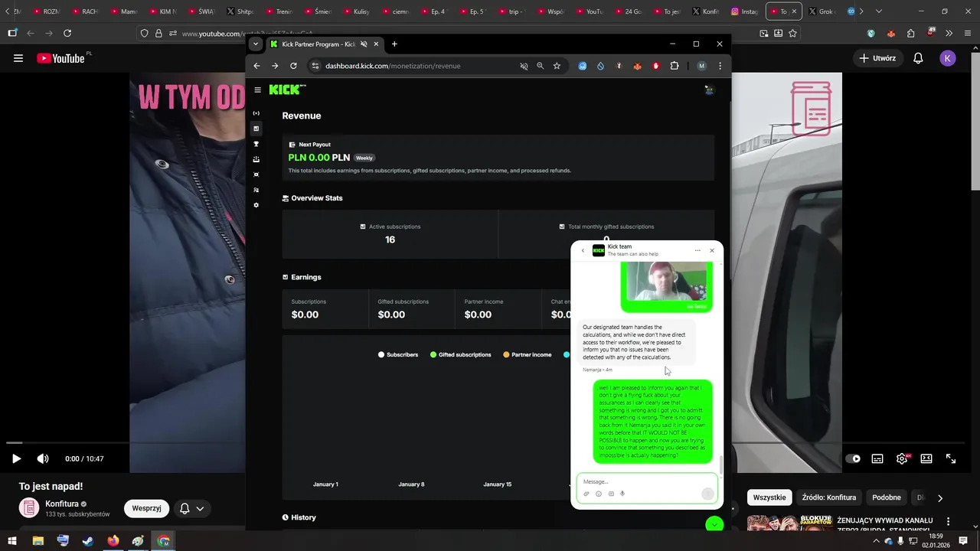The image size is (980, 551).
Task: Record voice message with microphone icon
Action: pyautogui.click(x=622, y=494)
